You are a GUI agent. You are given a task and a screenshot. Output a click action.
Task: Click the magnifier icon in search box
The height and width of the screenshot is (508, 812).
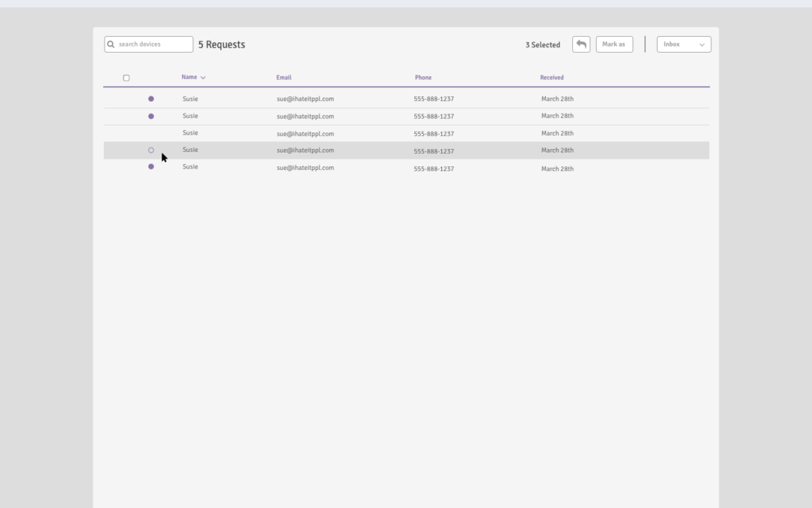(x=111, y=44)
